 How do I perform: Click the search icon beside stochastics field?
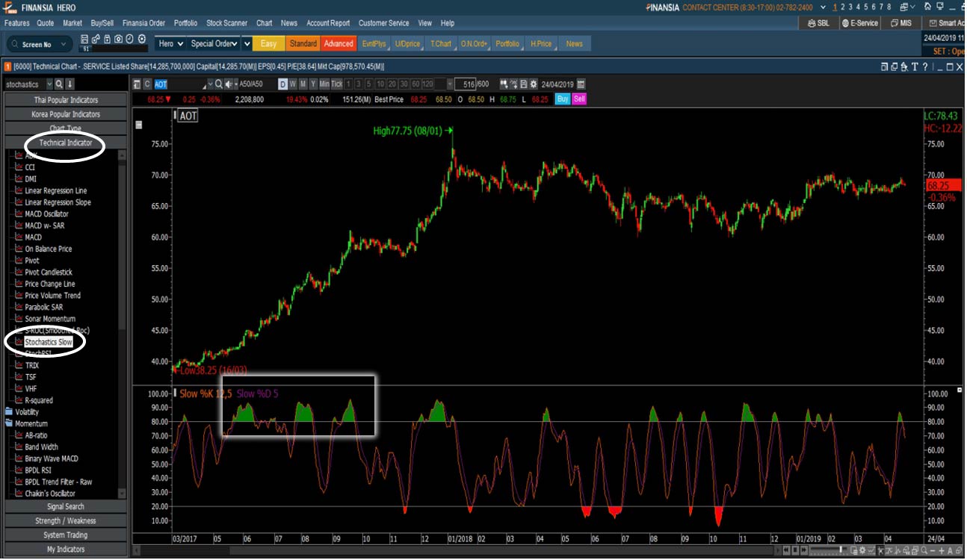(x=59, y=84)
